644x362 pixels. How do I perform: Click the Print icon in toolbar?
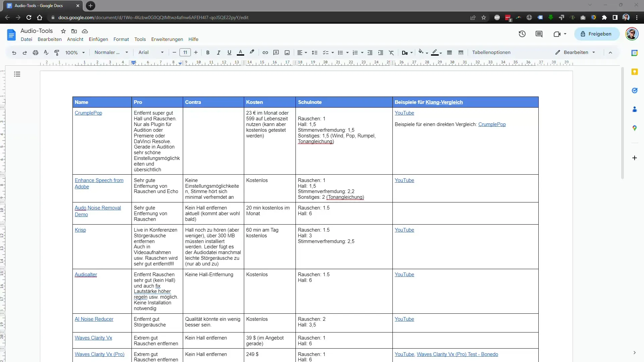(x=35, y=53)
